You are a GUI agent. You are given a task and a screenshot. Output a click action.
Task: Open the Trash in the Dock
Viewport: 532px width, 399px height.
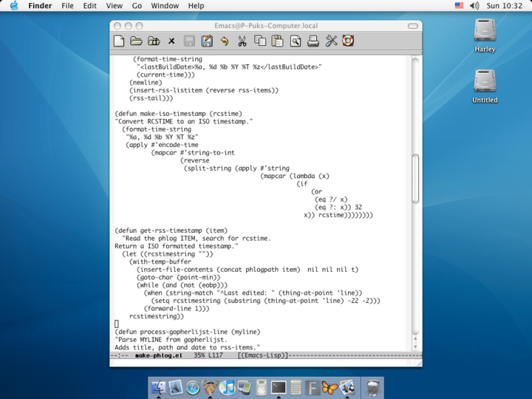[x=372, y=387]
